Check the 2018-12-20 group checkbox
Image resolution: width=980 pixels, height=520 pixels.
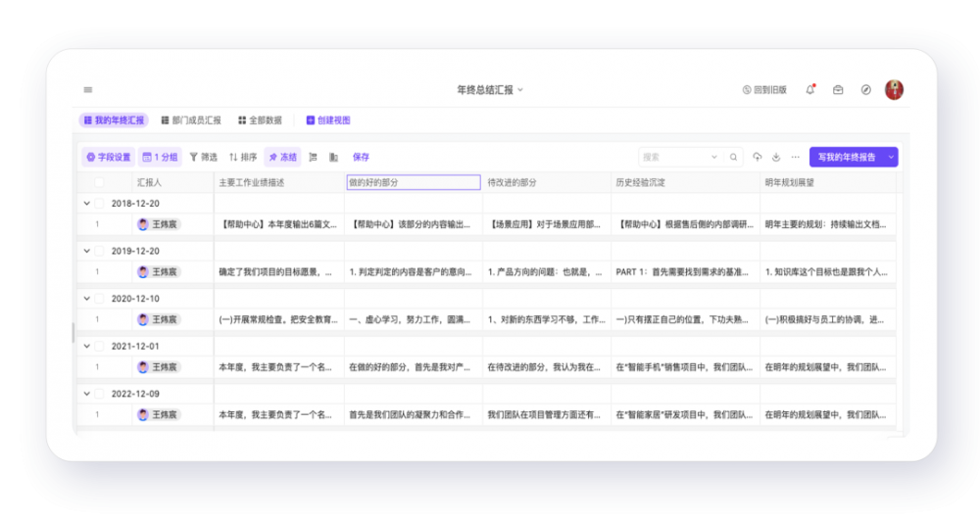tap(99, 203)
